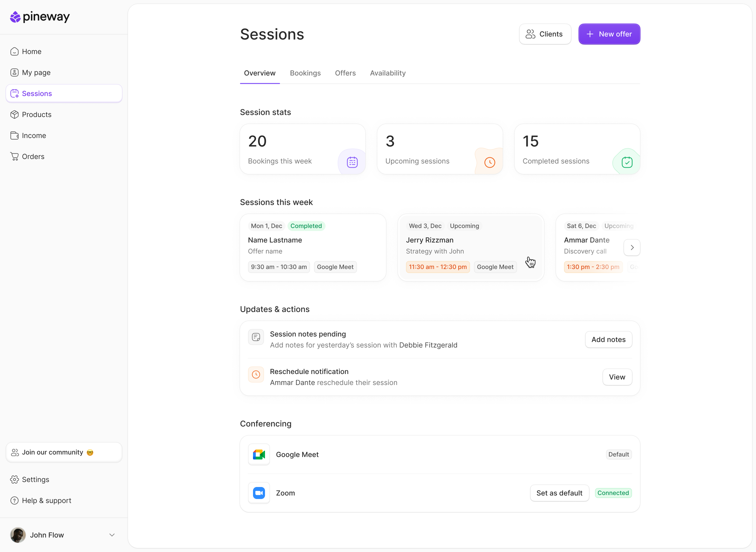Viewport: 756px width, 552px height.
Task: Open the Availability tab
Action: tap(388, 73)
